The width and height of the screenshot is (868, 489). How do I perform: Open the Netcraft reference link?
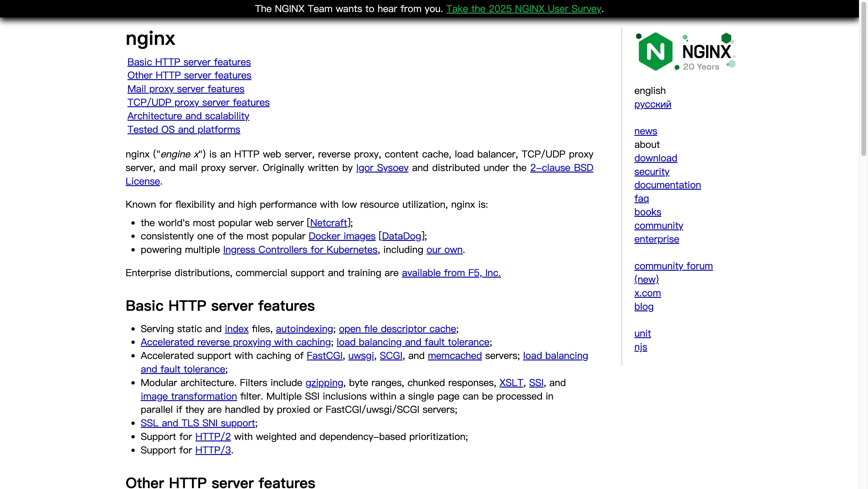click(329, 223)
